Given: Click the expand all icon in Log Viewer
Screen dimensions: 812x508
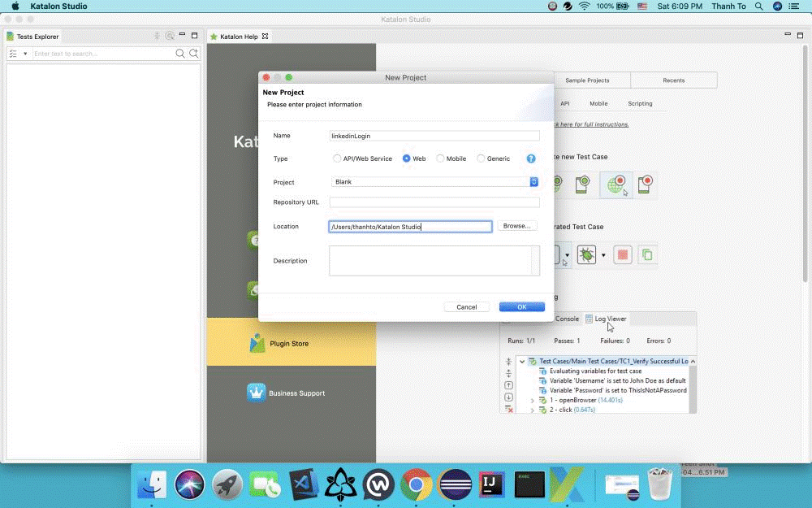Looking at the screenshot, I should pyautogui.click(x=508, y=373).
